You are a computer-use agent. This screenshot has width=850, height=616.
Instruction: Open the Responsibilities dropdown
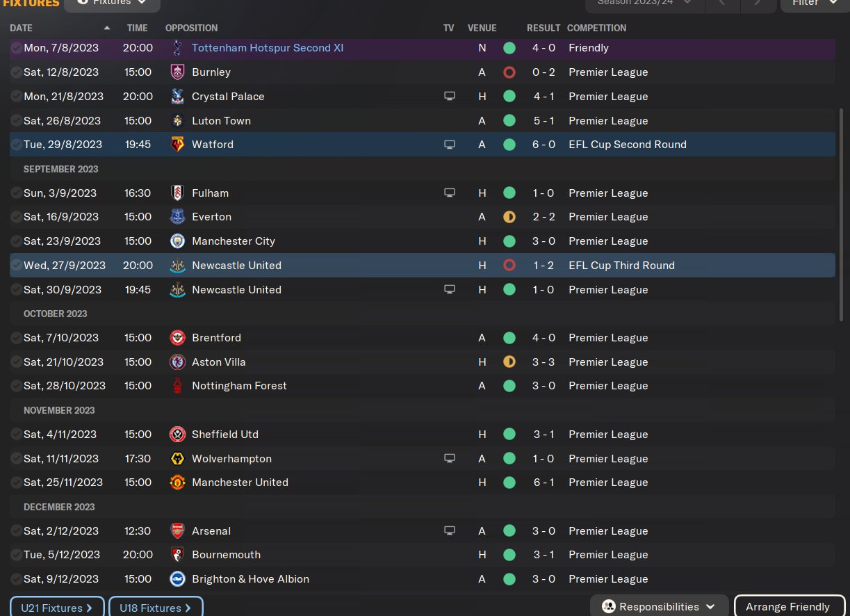659,607
